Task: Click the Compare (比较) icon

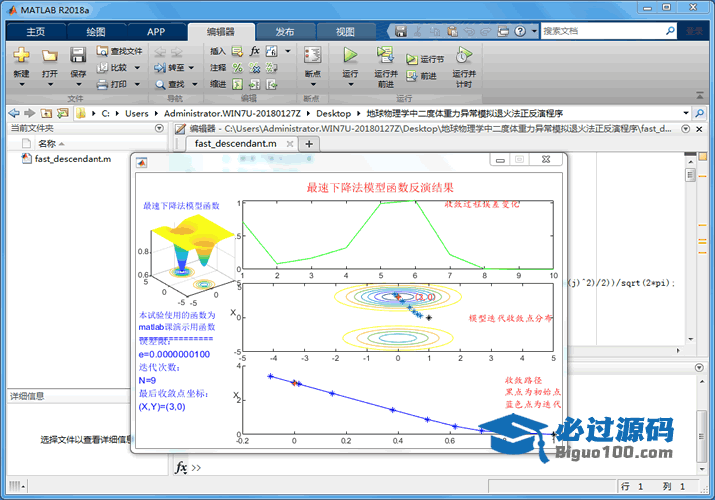Action: click(x=103, y=67)
